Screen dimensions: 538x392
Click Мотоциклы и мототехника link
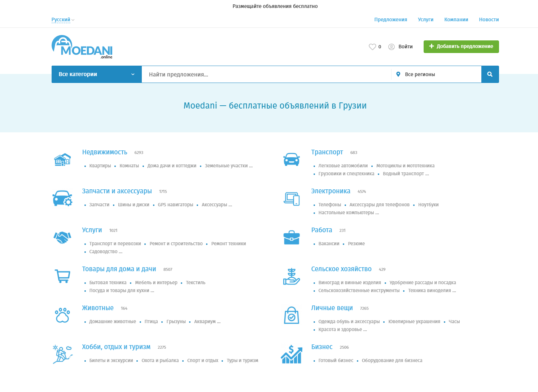406,166
